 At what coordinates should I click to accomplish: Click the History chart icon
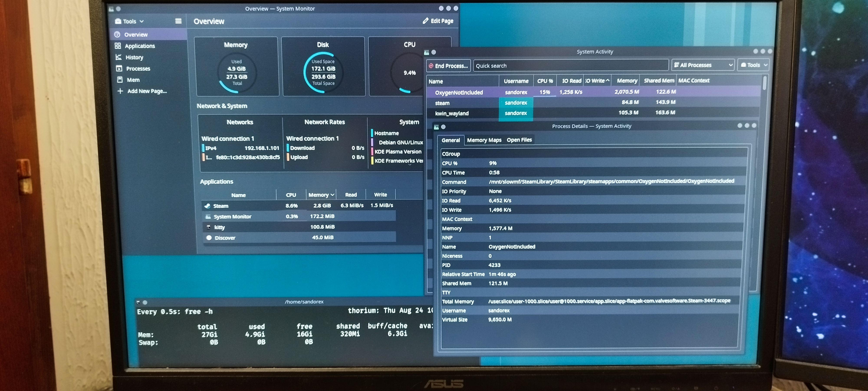[118, 57]
